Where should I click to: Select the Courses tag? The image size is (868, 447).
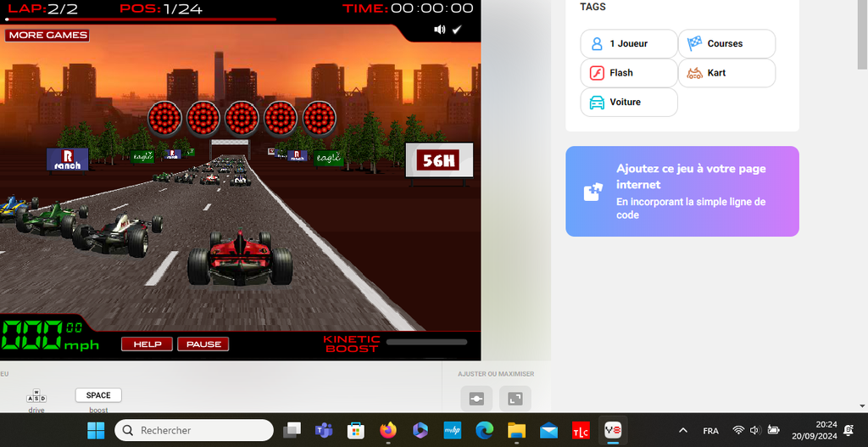pyautogui.click(x=726, y=44)
